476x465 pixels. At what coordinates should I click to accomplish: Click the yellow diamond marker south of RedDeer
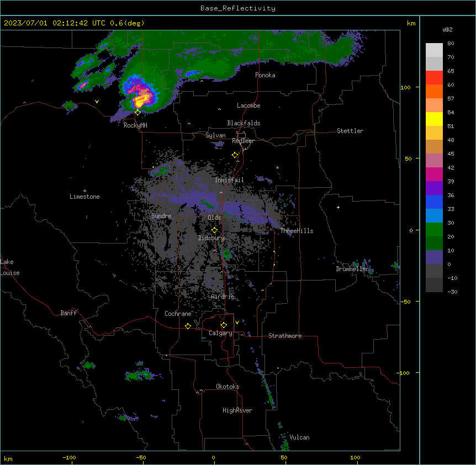235,155
